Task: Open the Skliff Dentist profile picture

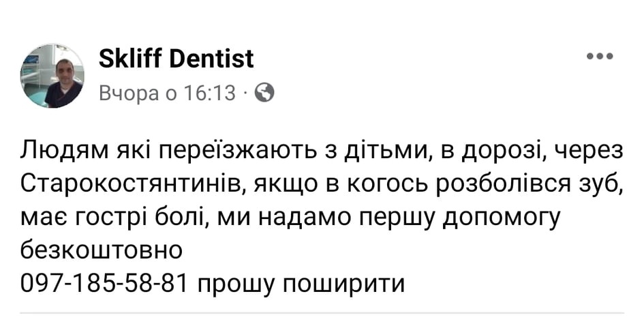Action: click(x=52, y=76)
